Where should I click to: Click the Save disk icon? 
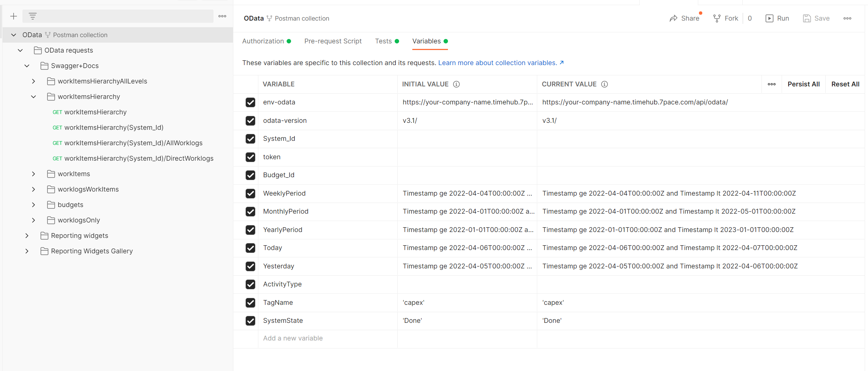pos(807,18)
